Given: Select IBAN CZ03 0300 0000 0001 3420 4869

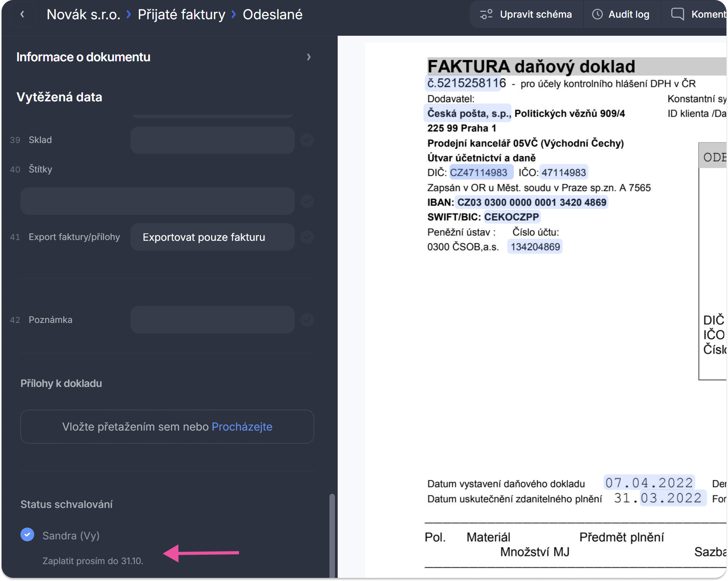Looking at the screenshot, I should 531,202.
